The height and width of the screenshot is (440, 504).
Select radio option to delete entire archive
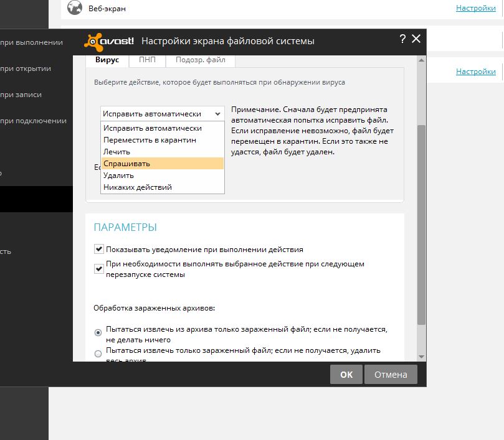(x=98, y=354)
